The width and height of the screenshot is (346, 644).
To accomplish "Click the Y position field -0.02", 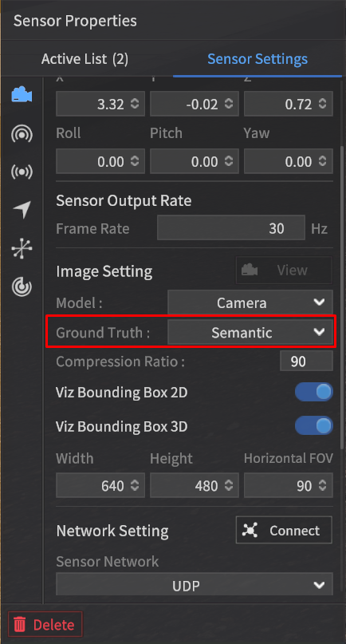I will point(195,104).
